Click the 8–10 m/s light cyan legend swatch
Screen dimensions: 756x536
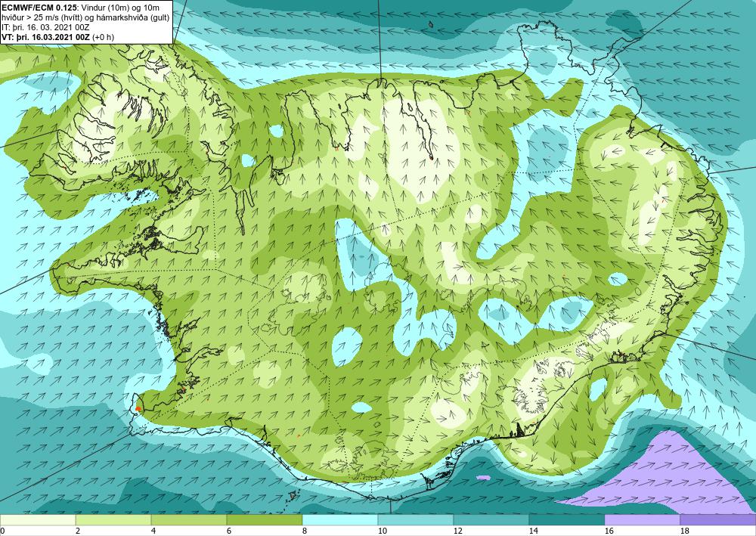[x=340, y=519]
